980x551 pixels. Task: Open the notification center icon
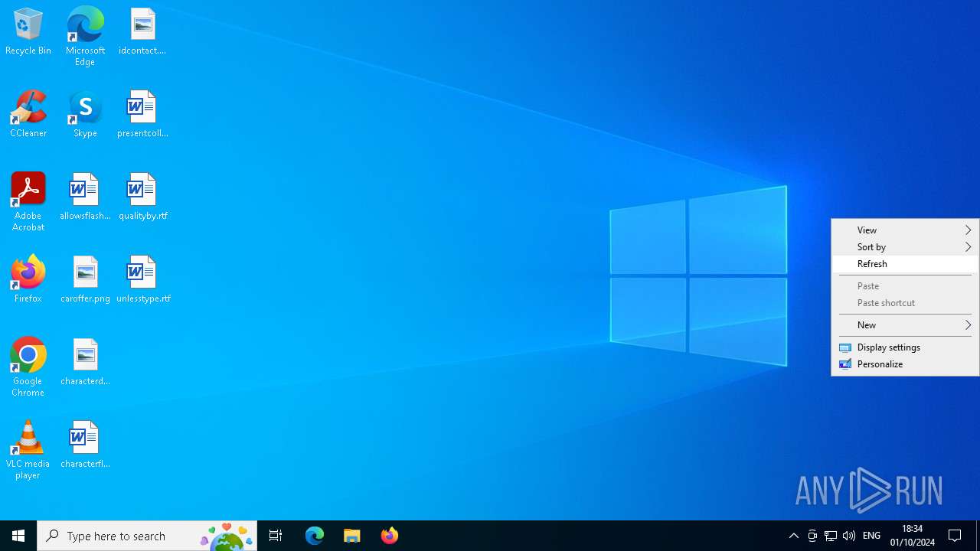(x=955, y=536)
